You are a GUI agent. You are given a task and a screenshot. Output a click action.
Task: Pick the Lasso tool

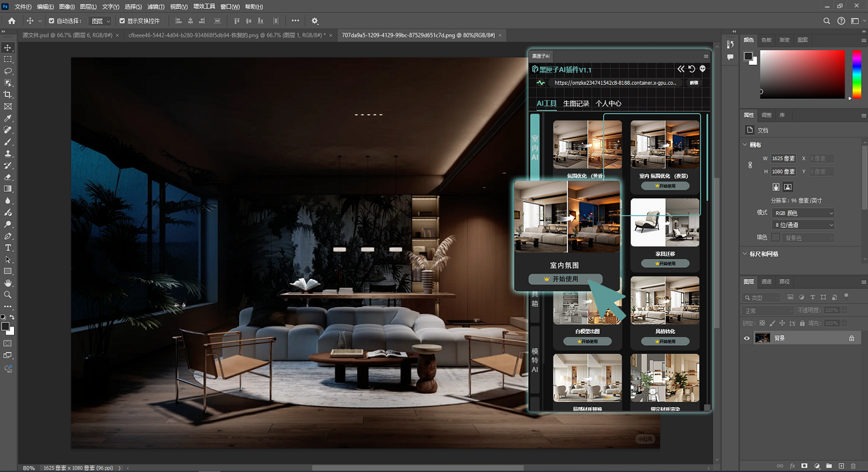point(8,71)
